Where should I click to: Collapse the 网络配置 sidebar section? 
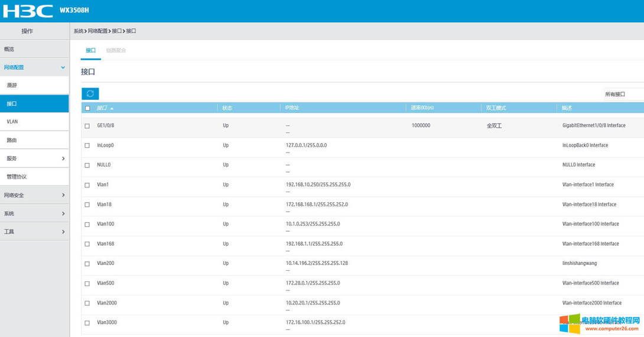(63, 67)
